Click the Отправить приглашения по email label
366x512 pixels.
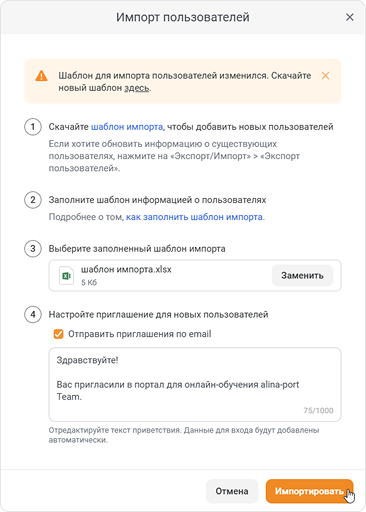click(x=140, y=334)
